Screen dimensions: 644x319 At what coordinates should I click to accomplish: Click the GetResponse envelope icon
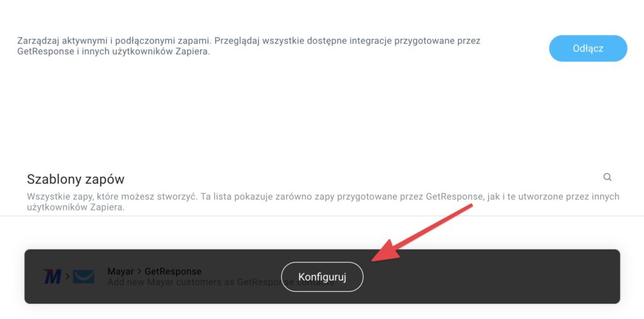(84, 277)
